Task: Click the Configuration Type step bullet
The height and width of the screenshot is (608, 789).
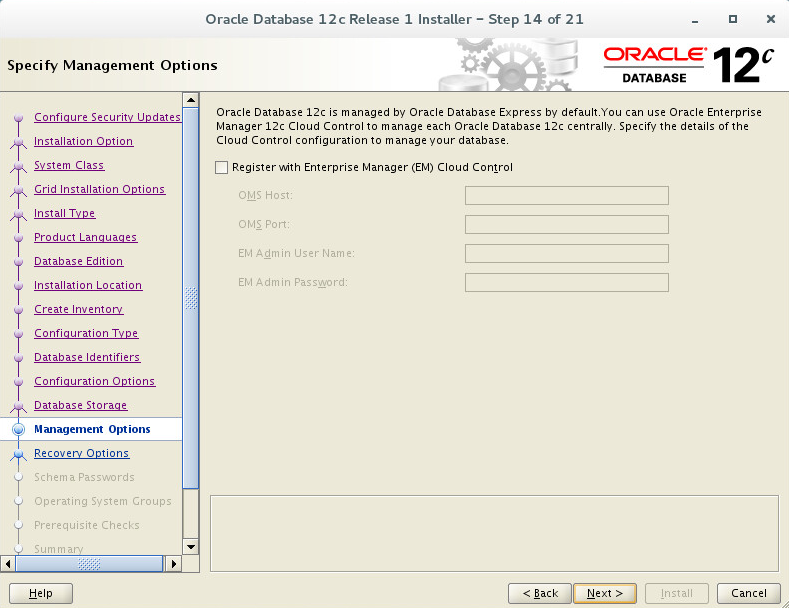Action: 19,334
